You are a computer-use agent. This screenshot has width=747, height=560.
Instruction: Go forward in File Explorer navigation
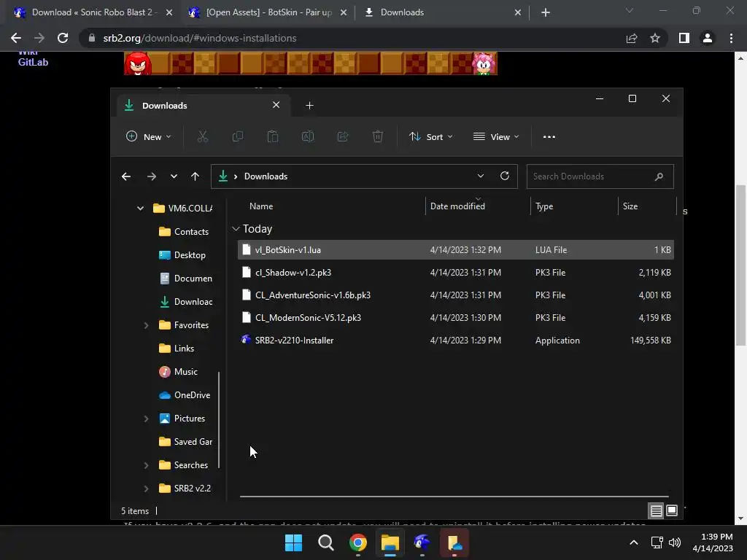point(152,176)
